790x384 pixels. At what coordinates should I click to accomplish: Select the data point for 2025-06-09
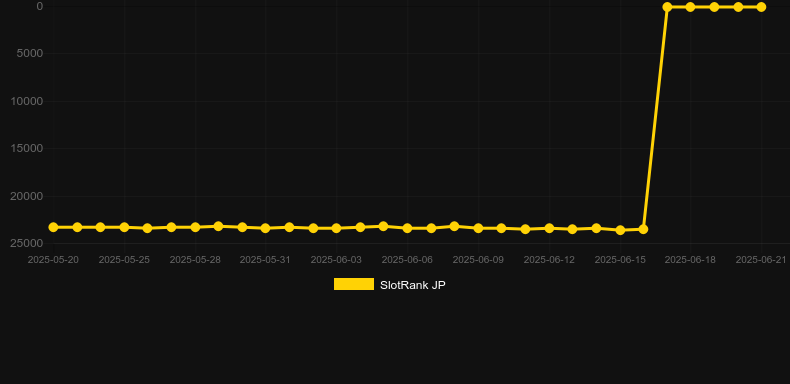(478, 228)
